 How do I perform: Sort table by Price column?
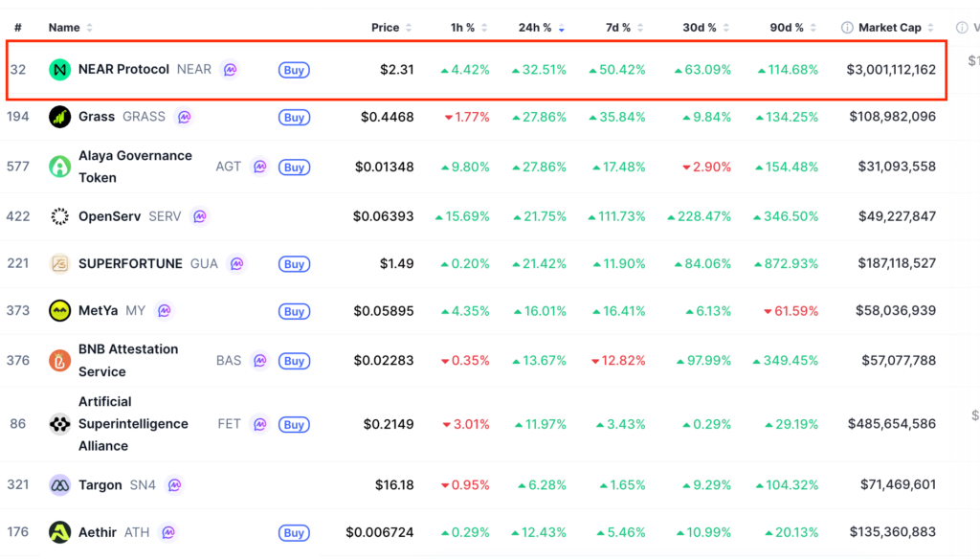(x=391, y=28)
